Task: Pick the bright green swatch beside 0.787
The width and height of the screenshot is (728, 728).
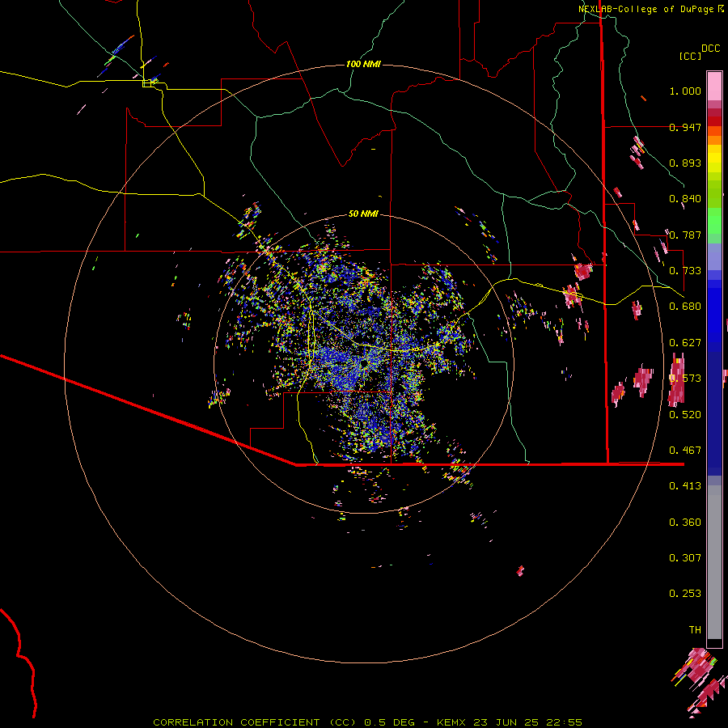Action: click(714, 225)
